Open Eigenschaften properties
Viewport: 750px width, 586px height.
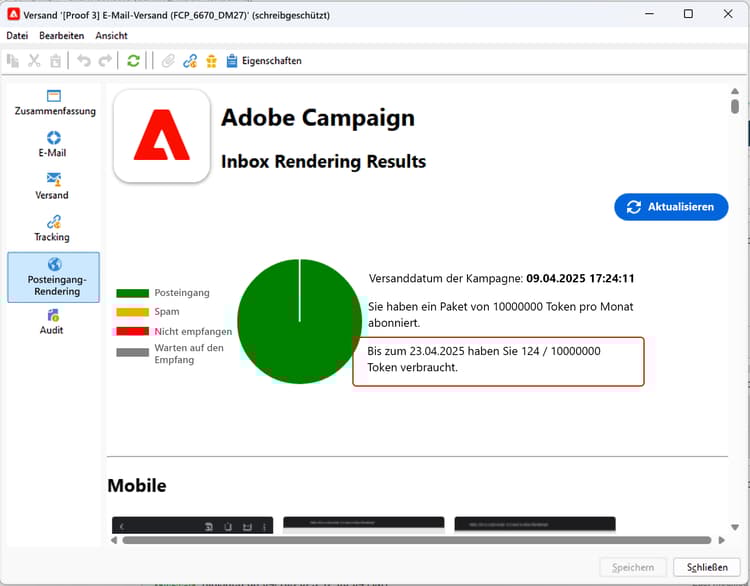click(x=264, y=61)
